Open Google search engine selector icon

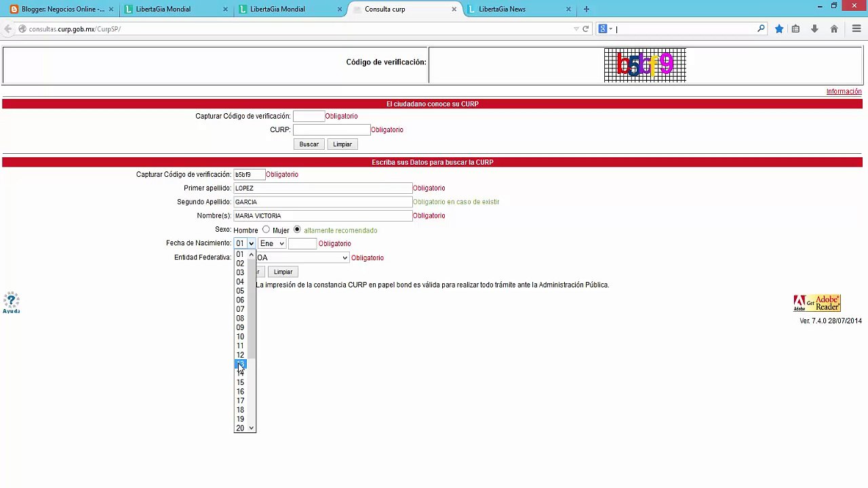(x=605, y=29)
